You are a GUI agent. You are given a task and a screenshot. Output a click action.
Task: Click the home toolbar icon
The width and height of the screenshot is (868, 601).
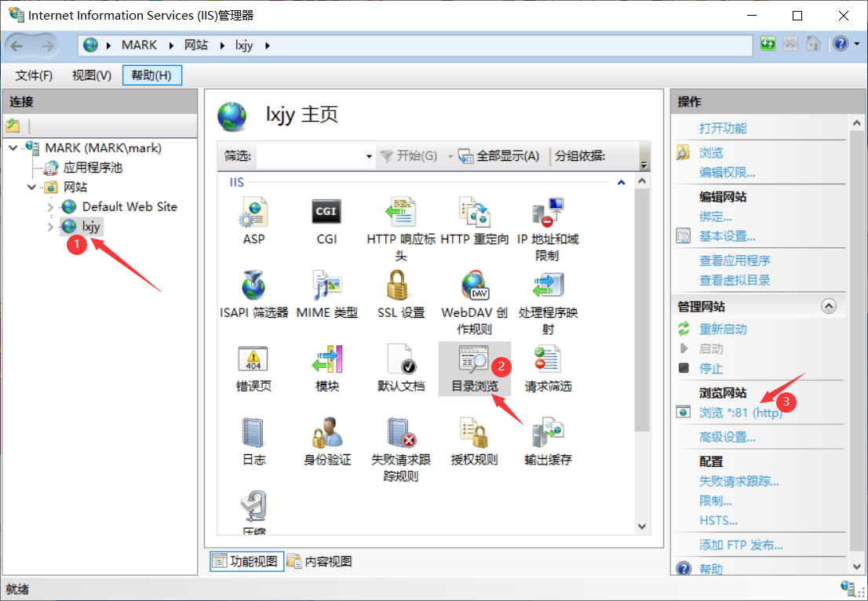(813, 44)
